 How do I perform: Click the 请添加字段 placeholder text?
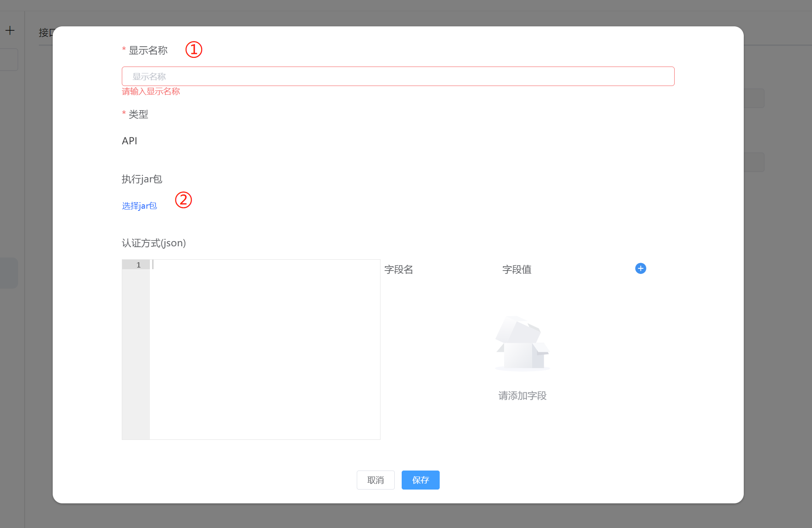coord(522,395)
